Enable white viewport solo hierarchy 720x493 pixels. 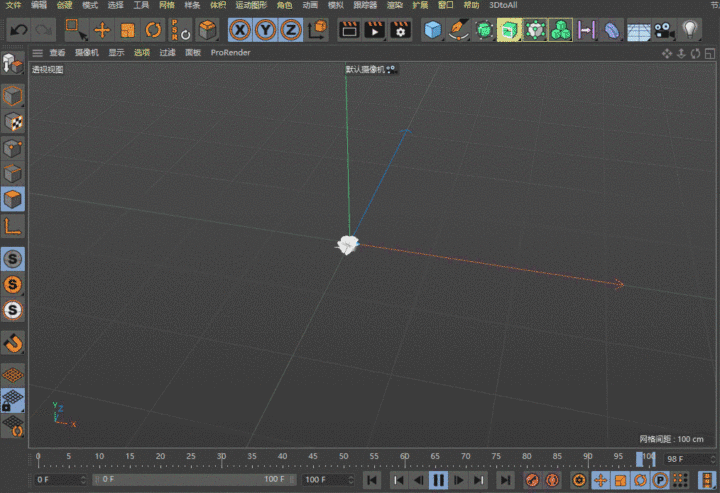[12, 310]
